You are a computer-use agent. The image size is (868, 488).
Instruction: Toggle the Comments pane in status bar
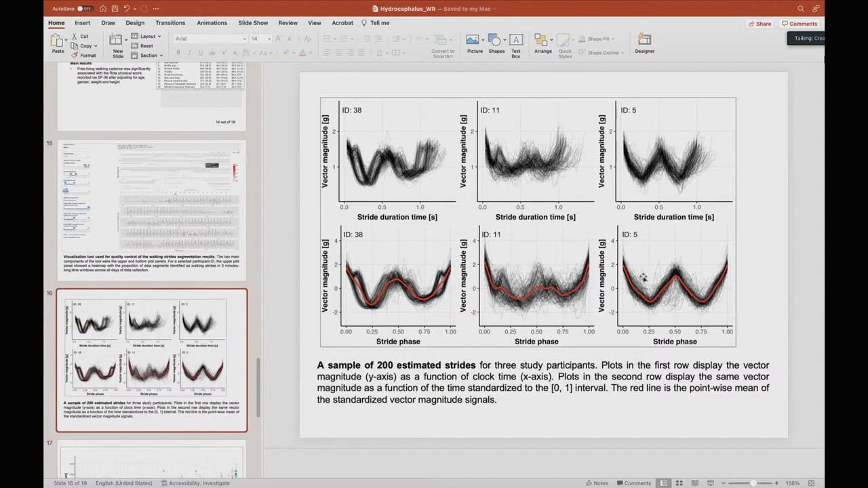click(633, 483)
